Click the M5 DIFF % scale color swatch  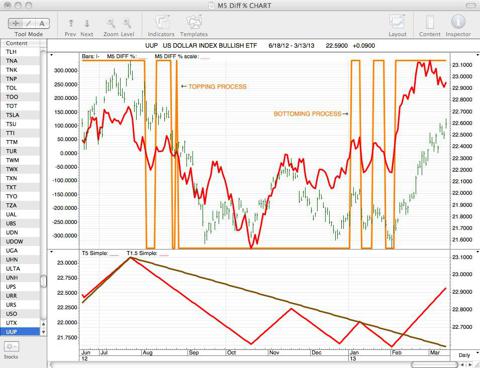click(205, 57)
